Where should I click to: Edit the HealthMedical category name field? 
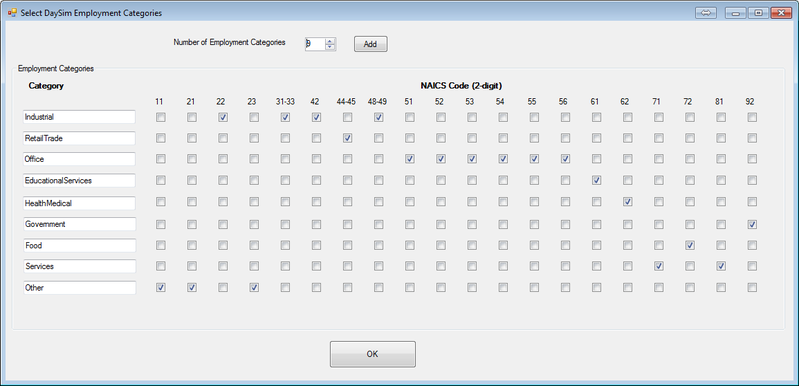click(x=79, y=203)
